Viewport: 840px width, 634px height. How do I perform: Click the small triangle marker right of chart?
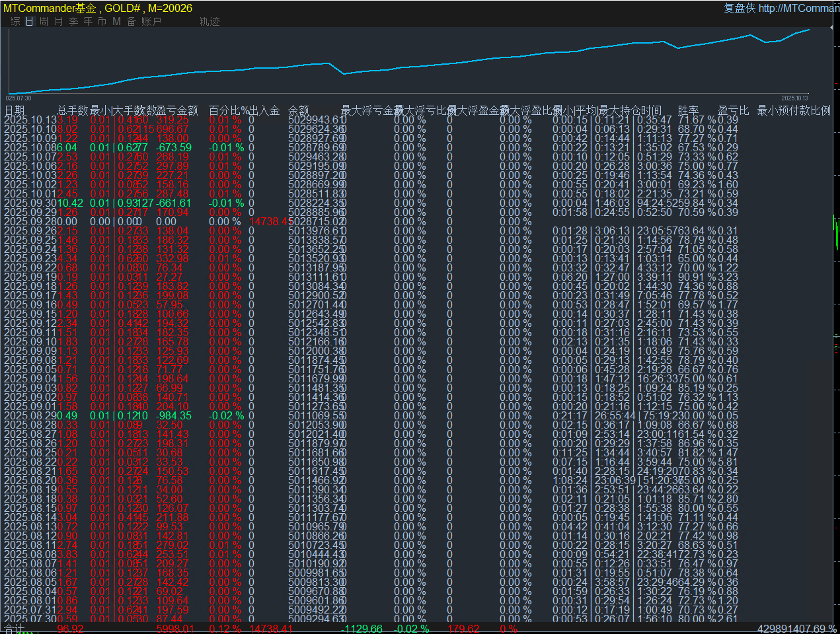(x=830, y=28)
